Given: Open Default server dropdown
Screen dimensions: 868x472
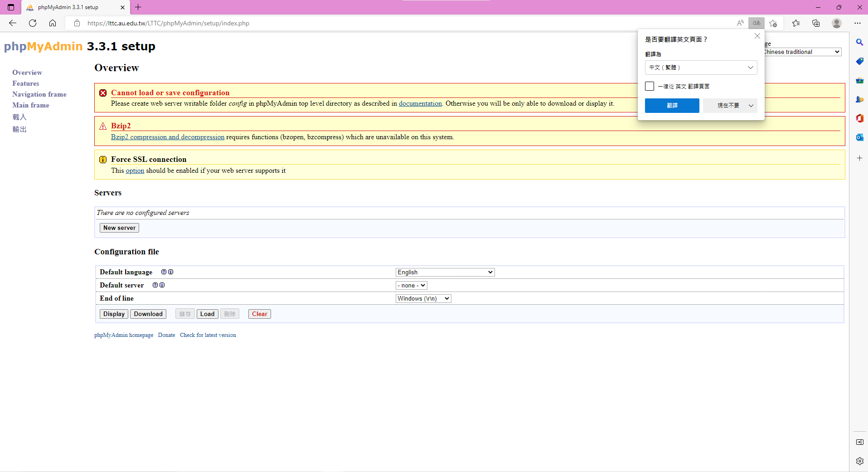Looking at the screenshot, I should [x=412, y=285].
